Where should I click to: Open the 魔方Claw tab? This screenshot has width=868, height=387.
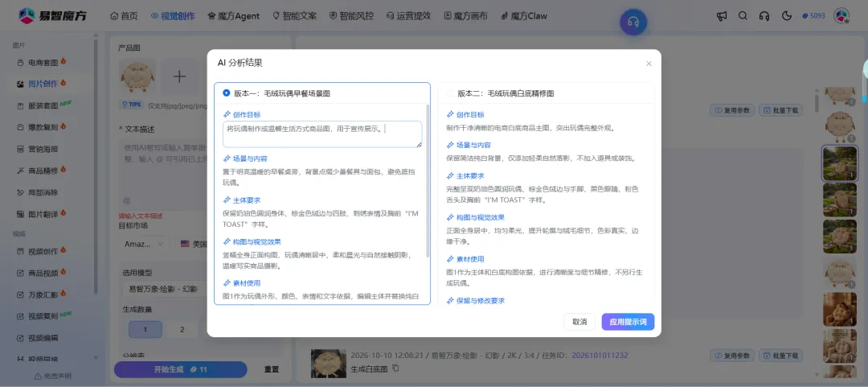pos(524,16)
